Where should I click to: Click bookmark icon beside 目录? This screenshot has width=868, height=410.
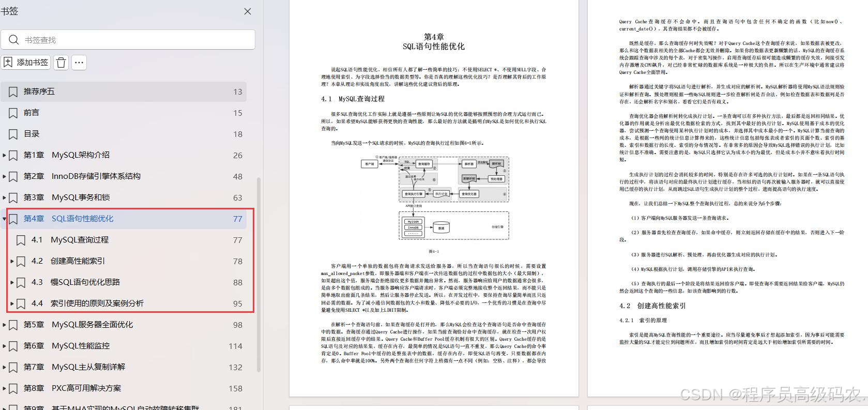point(13,134)
